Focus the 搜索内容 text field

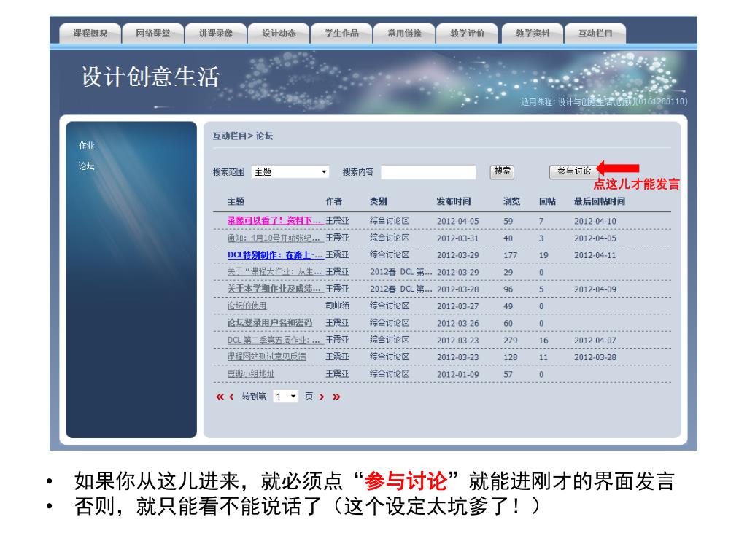[428, 172]
